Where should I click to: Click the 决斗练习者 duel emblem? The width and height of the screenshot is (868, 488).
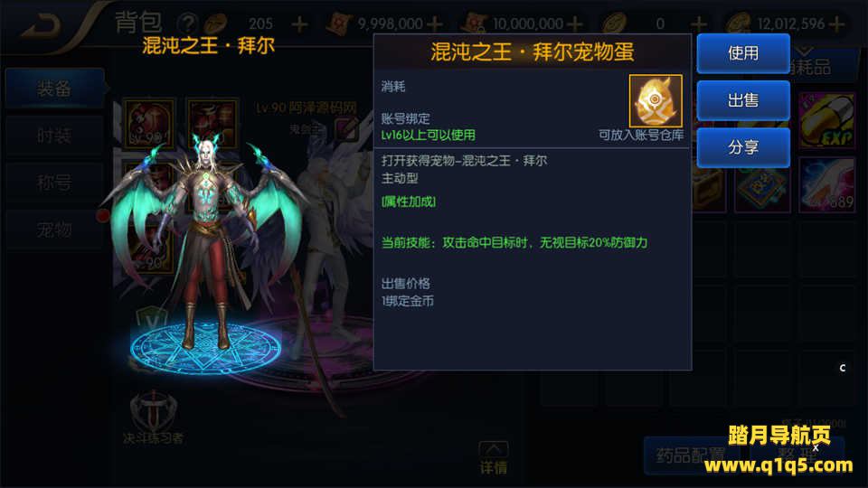154,418
